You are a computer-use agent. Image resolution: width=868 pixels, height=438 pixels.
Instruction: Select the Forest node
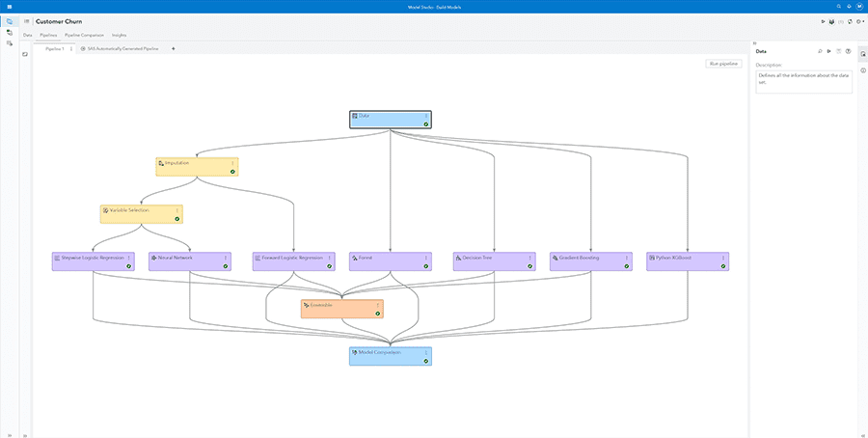391,261
